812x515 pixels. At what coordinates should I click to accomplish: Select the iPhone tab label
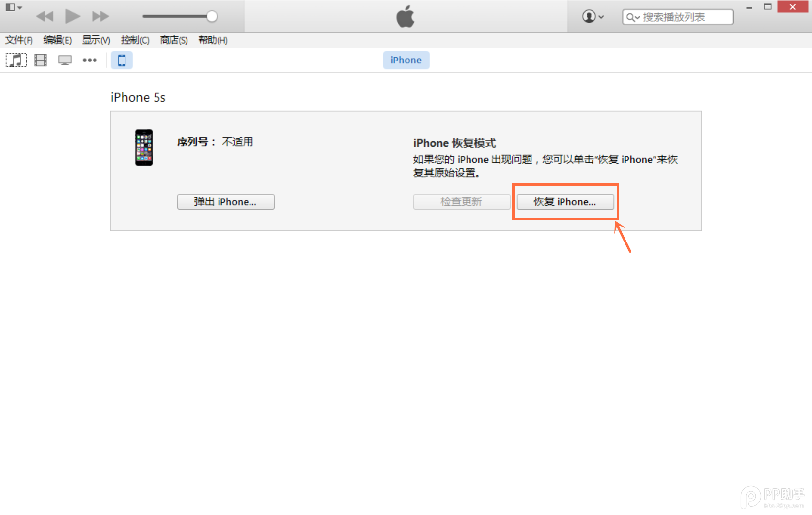406,60
